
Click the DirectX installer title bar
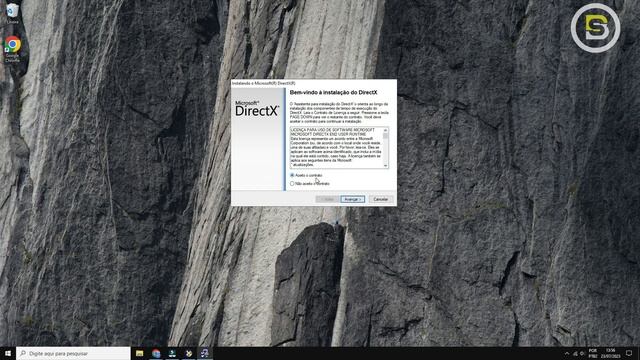pyautogui.click(x=313, y=83)
